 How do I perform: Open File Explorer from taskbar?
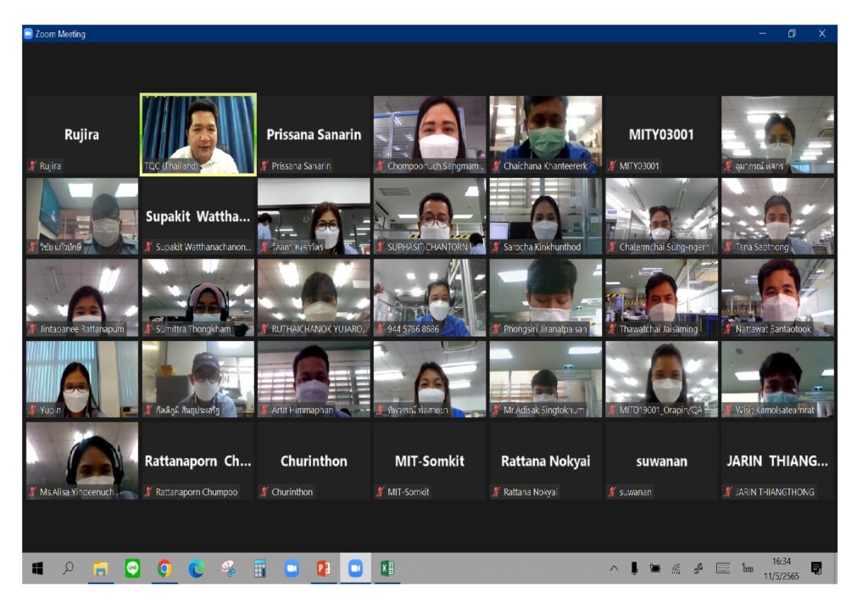tap(100, 569)
